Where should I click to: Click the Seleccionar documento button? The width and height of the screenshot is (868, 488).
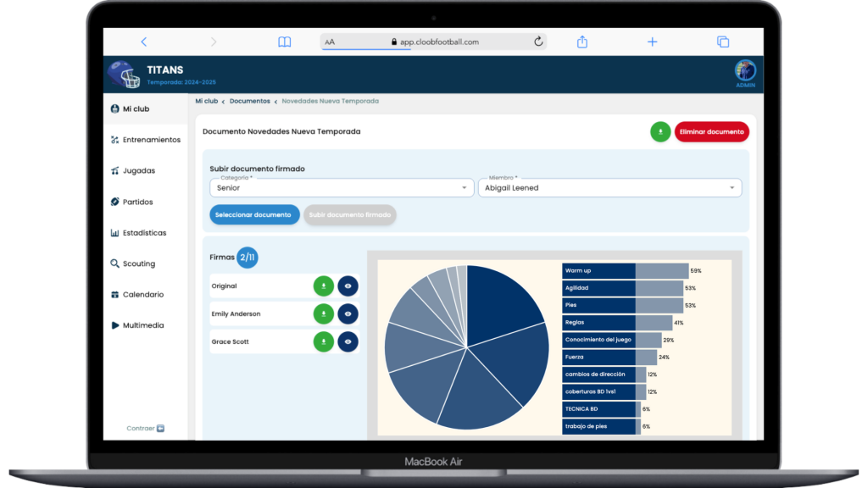click(254, 215)
